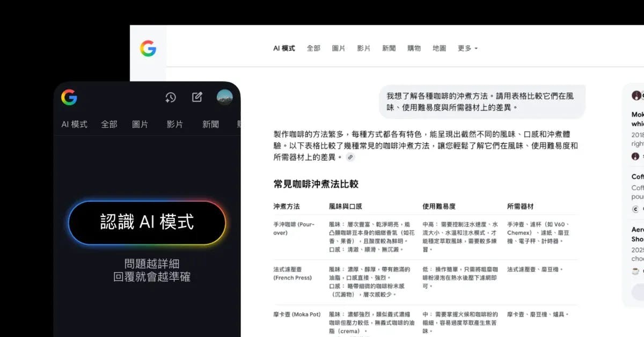The height and width of the screenshot is (337, 644).
Task: Open the desktop 影片 tab
Action: (x=364, y=48)
